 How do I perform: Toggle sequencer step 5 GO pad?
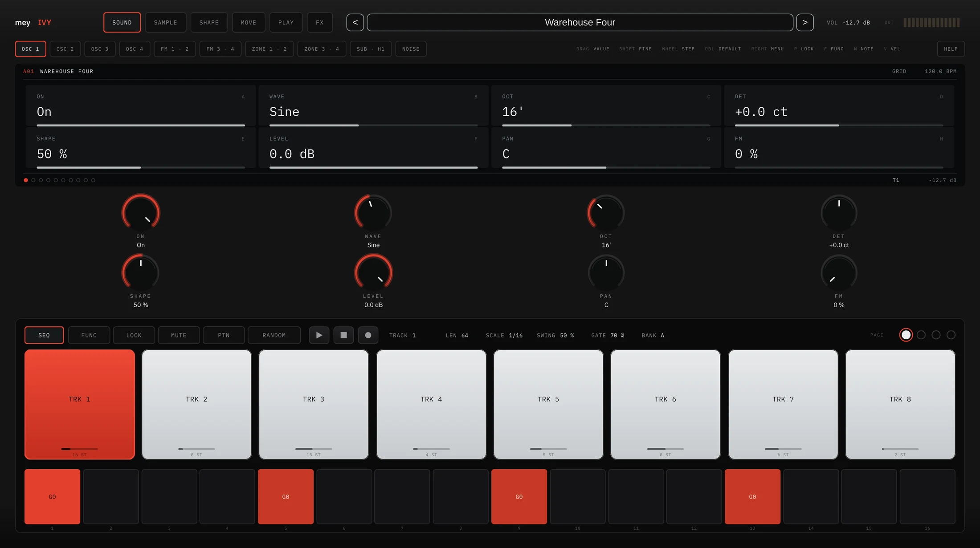coord(286,496)
